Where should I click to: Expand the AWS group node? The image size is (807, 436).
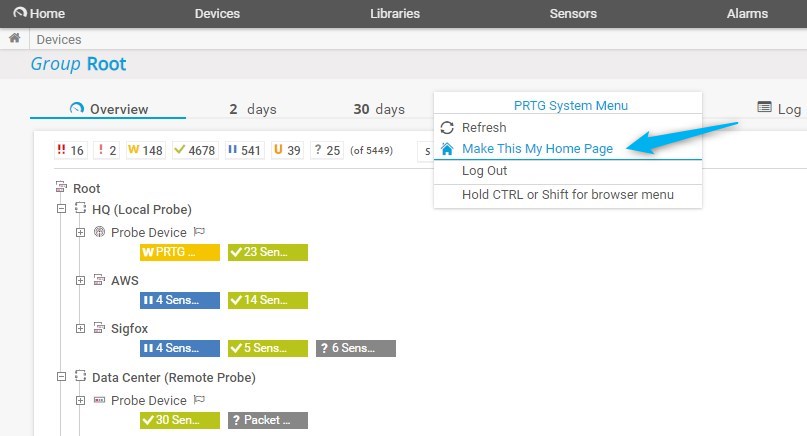pyautogui.click(x=81, y=280)
